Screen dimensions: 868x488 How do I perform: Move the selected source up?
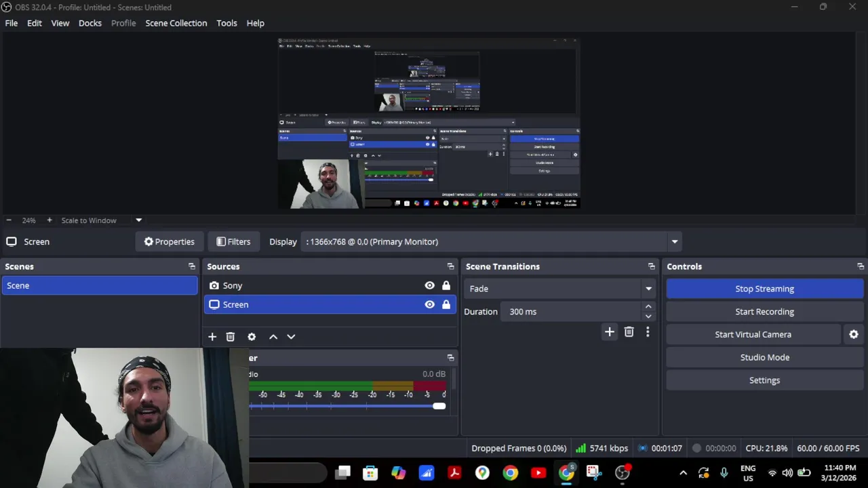[x=273, y=336]
